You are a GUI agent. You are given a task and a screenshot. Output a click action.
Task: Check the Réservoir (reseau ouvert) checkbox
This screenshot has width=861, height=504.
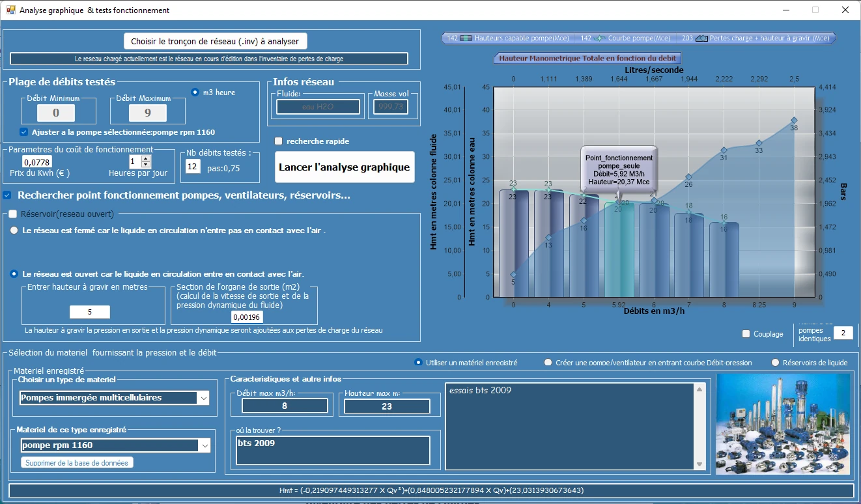point(12,214)
